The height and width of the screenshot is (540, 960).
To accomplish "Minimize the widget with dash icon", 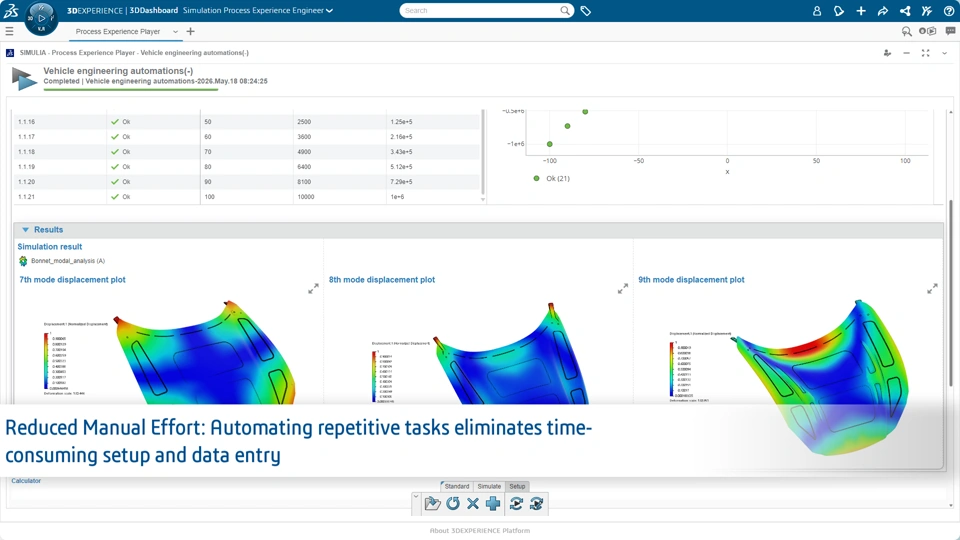I will [x=906, y=53].
